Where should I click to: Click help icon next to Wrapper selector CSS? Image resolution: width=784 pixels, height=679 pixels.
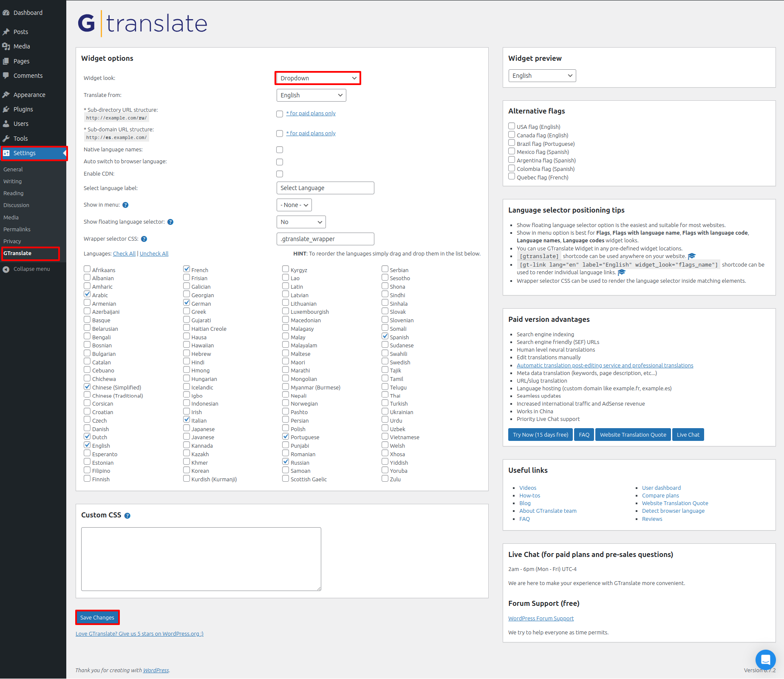(144, 239)
